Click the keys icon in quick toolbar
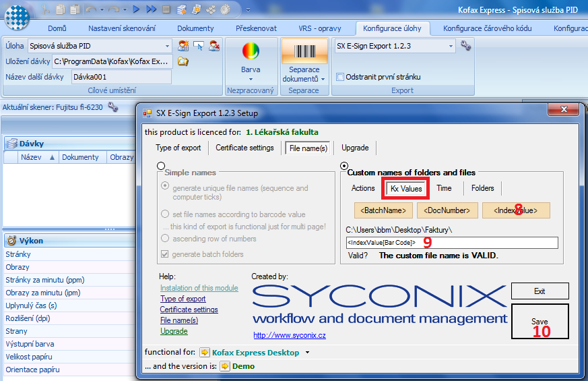Viewport: 588px width, 381px height. 211,9
